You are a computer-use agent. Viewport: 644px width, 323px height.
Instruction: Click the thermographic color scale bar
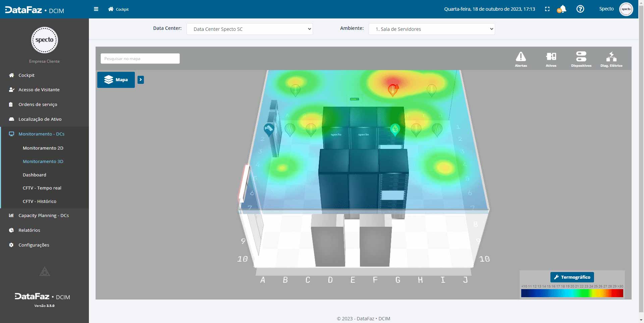572,293
